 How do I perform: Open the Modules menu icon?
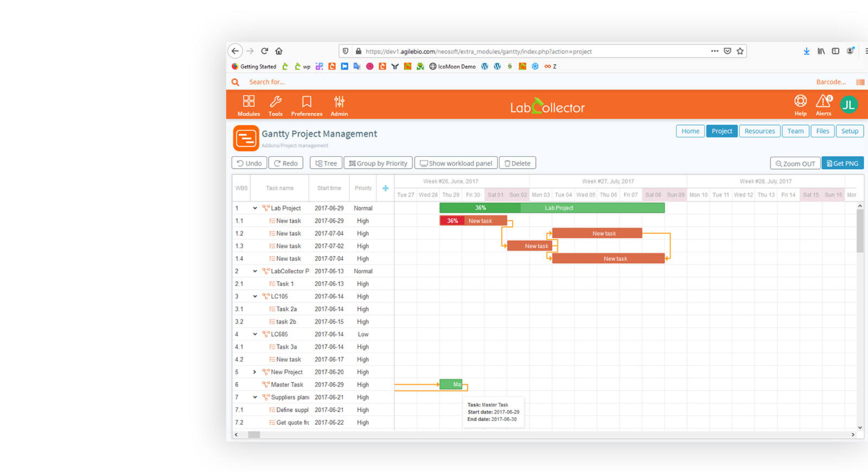pyautogui.click(x=248, y=101)
